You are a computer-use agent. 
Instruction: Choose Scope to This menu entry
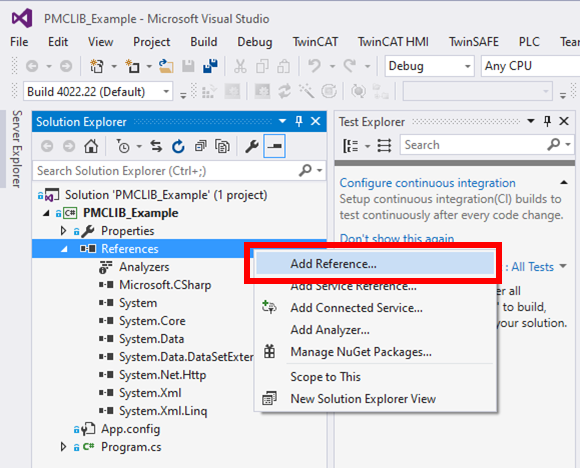pyautogui.click(x=375, y=377)
